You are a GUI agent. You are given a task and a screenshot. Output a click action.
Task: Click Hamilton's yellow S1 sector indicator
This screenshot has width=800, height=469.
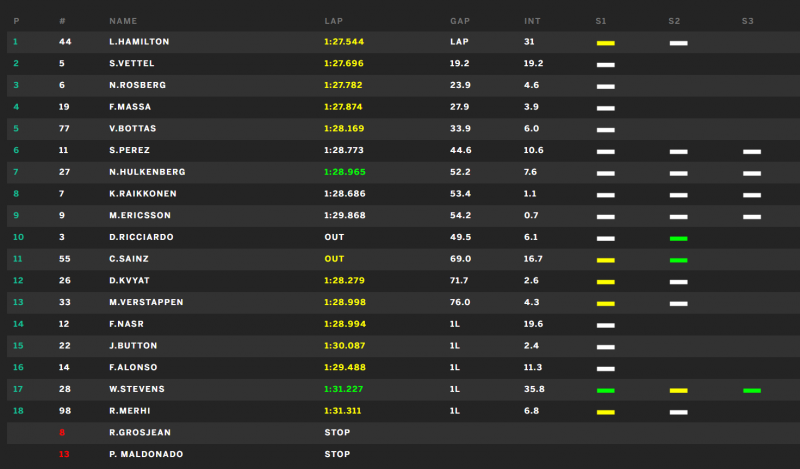coord(606,43)
